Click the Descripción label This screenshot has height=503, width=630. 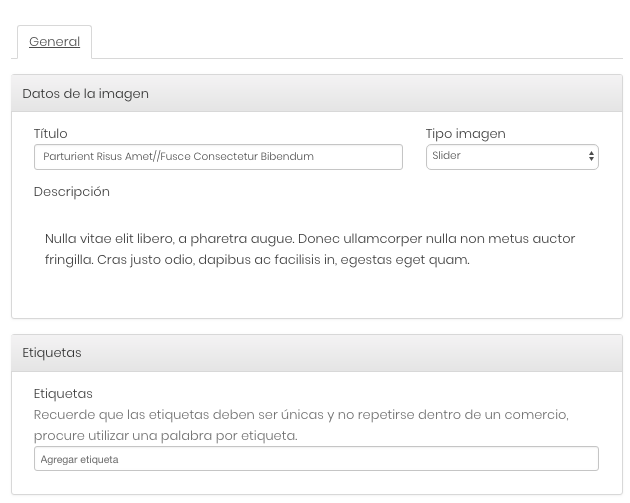pos(72,192)
